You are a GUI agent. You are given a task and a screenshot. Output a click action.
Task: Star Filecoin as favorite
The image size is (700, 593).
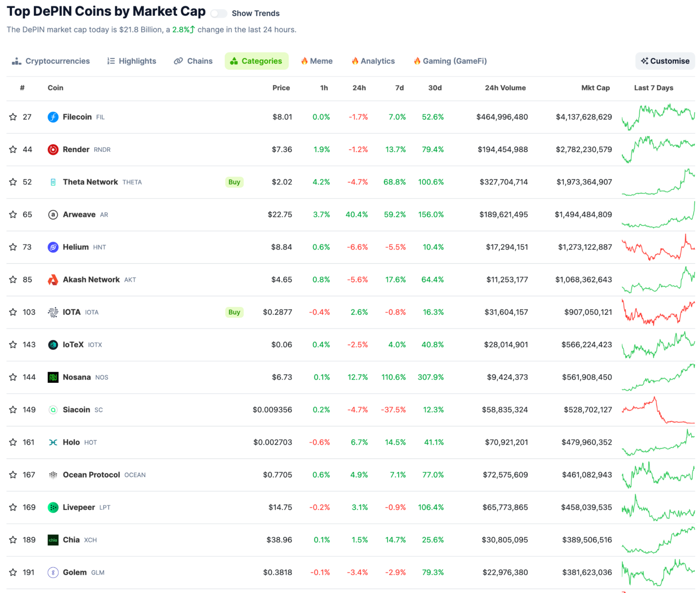pos(13,117)
